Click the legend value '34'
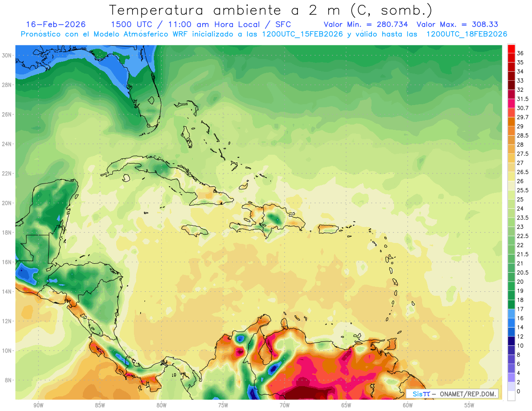The image size is (532, 411). click(x=520, y=71)
